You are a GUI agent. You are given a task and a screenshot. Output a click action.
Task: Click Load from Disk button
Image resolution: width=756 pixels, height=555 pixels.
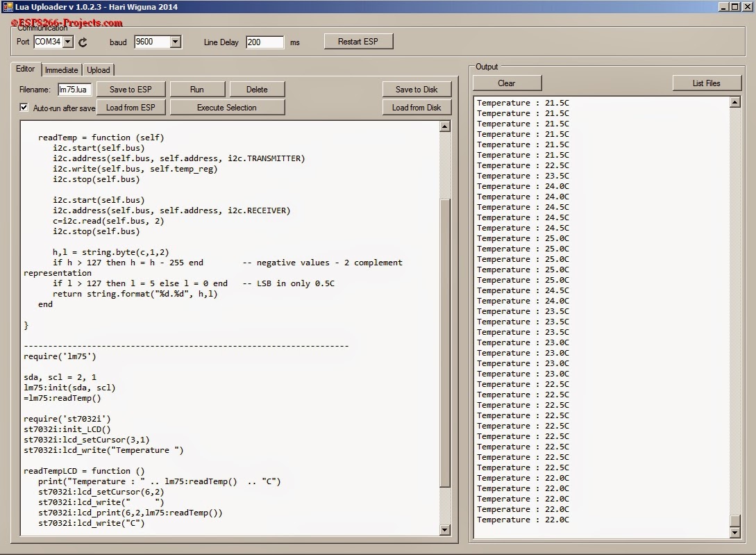click(x=417, y=108)
